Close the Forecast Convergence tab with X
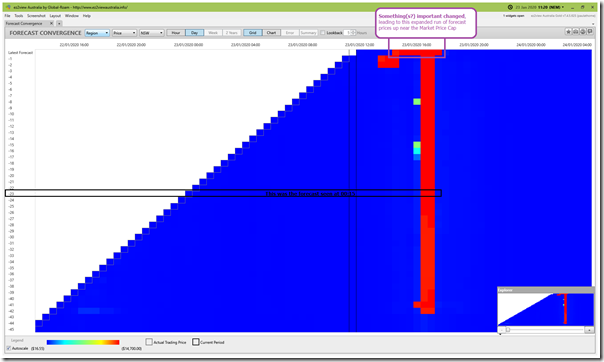This screenshot has width=604, height=362. 52,23
